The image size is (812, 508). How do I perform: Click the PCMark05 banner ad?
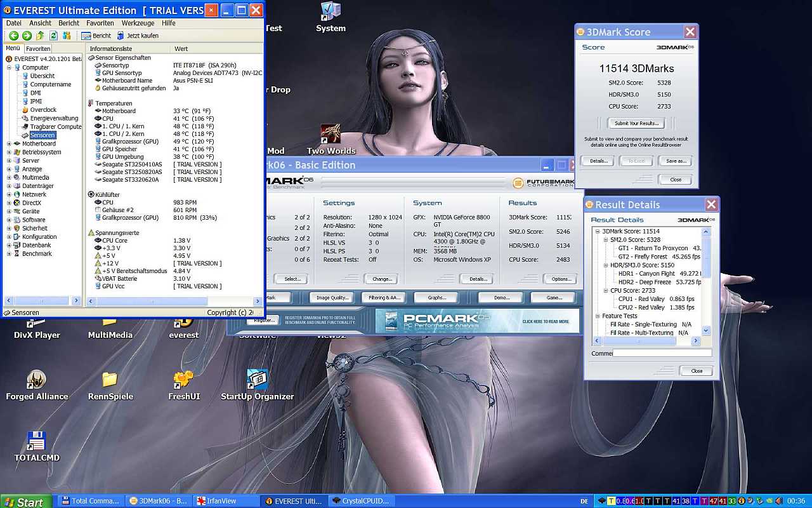477,321
